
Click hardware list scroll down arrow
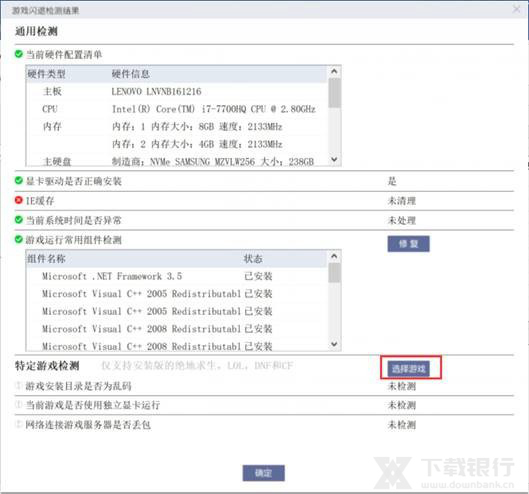[x=334, y=159]
